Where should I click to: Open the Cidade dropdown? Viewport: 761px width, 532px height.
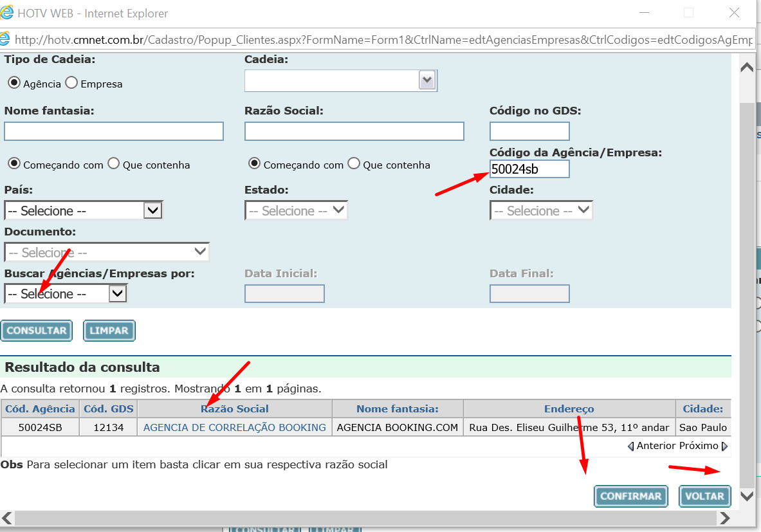[x=541, y=210]
